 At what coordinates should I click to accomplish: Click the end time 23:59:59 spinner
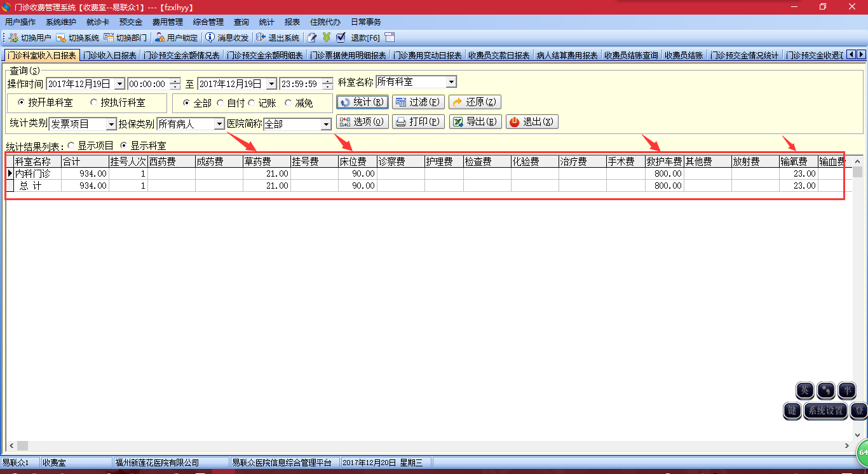click(327, 84)
